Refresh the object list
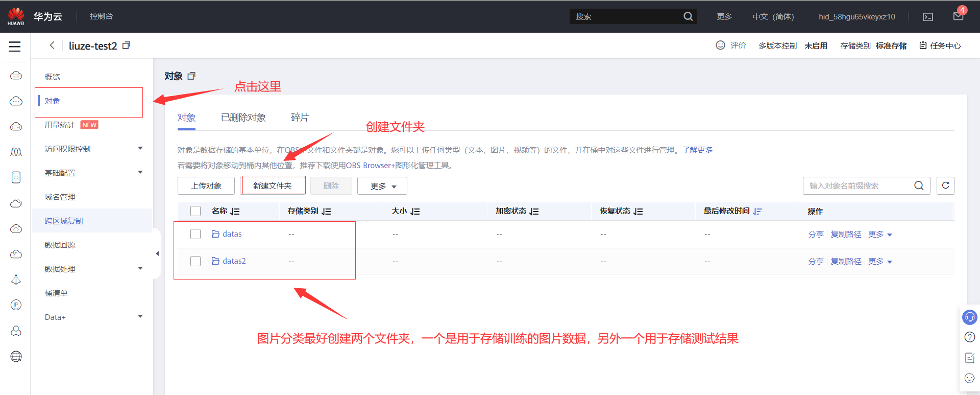Image resolution: width=980 pixels, height=395 pixels. pyautogui.click(x=945, y=185)
